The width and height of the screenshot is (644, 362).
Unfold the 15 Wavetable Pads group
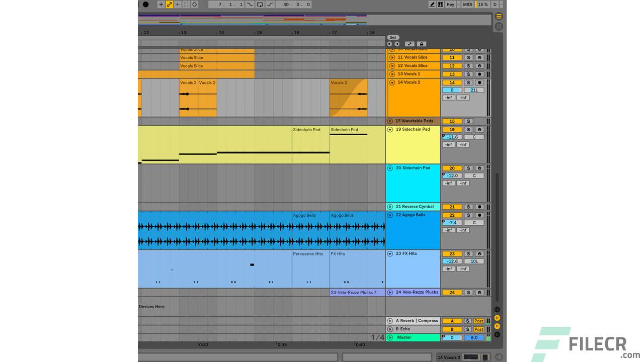[390, 121]
